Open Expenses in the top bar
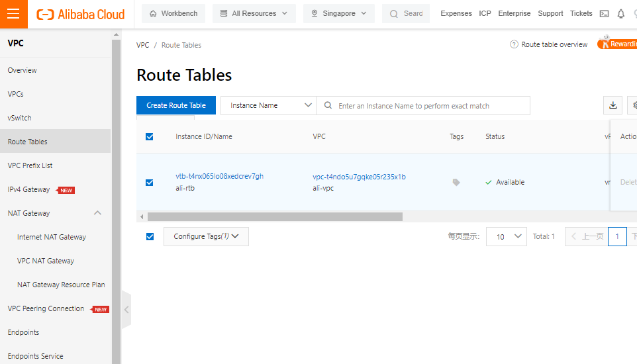 [456, 13]
